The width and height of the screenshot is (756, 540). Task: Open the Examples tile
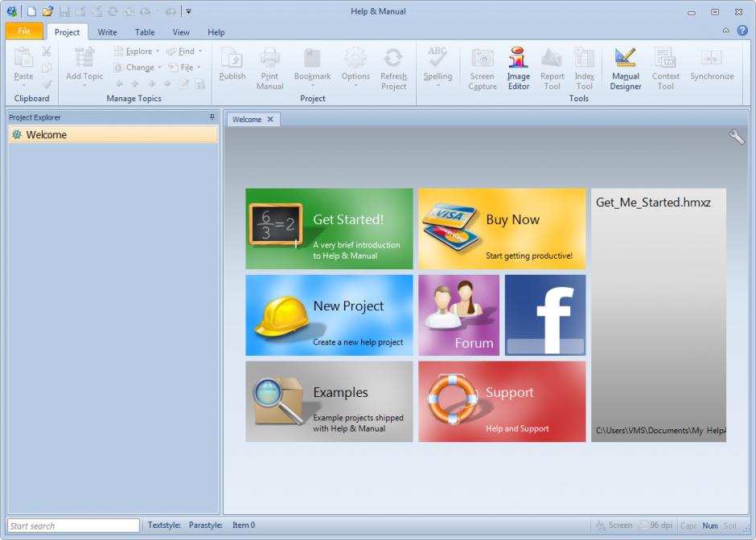[x=329, y=402]
